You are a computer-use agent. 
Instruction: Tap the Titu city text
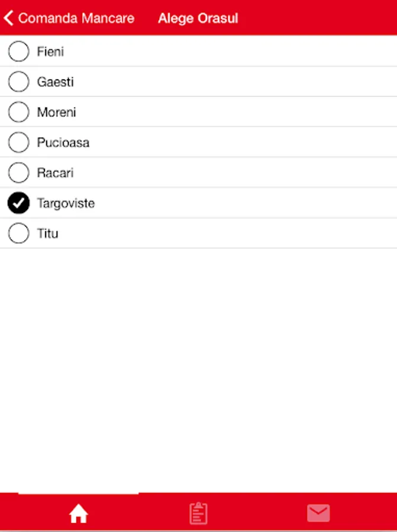47,233
